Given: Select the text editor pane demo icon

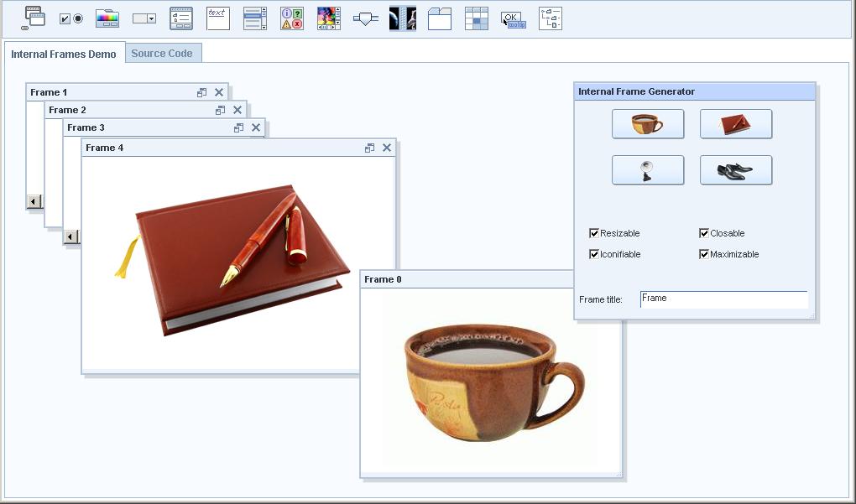Looking at the screenshot, I should coord(217,18).
